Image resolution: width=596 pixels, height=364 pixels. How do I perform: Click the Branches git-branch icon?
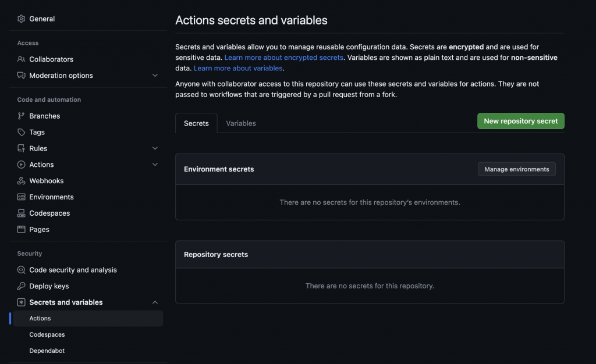click(x=22, y=116)
